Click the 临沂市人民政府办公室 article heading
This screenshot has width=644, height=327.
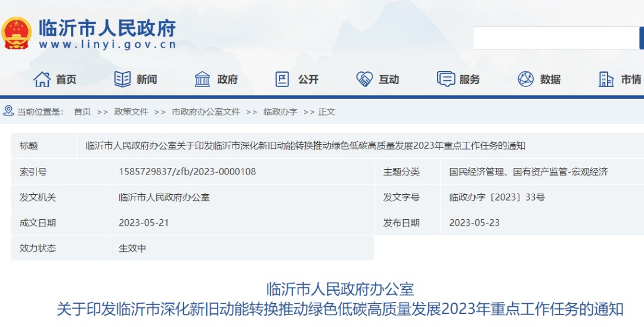(x=340, y=289)
